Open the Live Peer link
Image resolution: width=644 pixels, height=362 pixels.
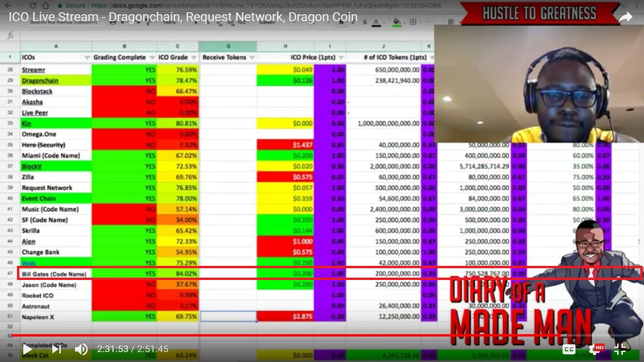pos(35,113)
